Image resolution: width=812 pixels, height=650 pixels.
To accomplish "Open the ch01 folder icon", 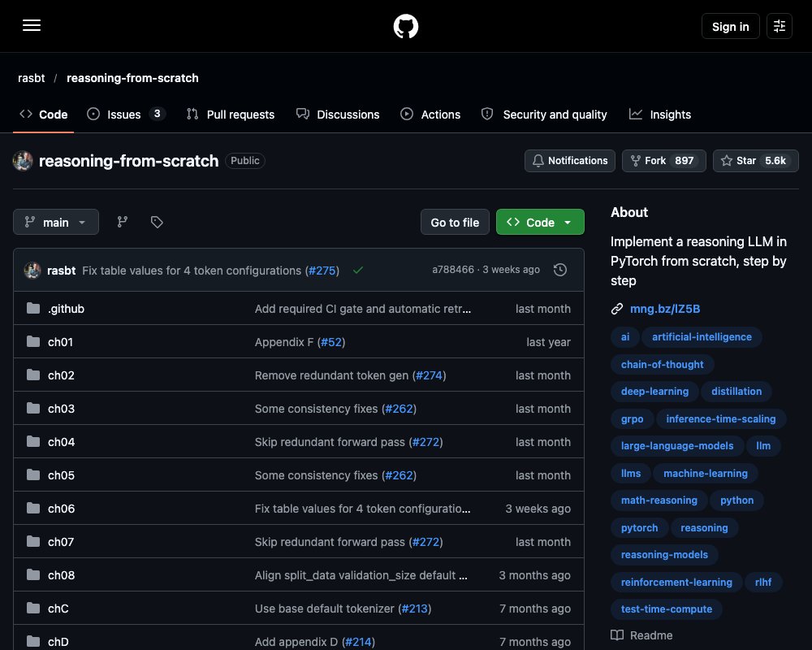I will click(x=33, y=341).
